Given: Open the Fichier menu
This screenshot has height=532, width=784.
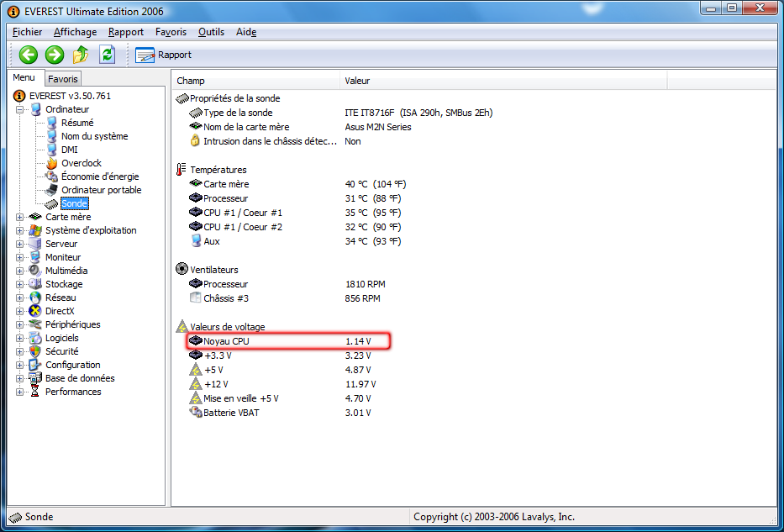Looking at the screenshot, I should pos(28,32).
